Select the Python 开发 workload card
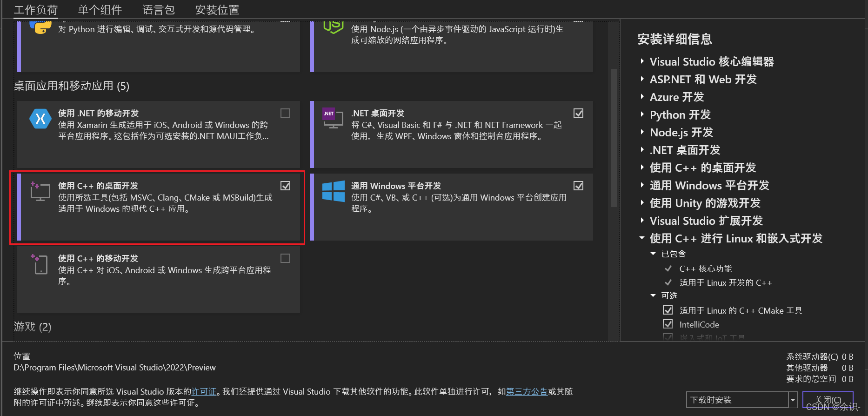The image size is (868, 416). 159,46
